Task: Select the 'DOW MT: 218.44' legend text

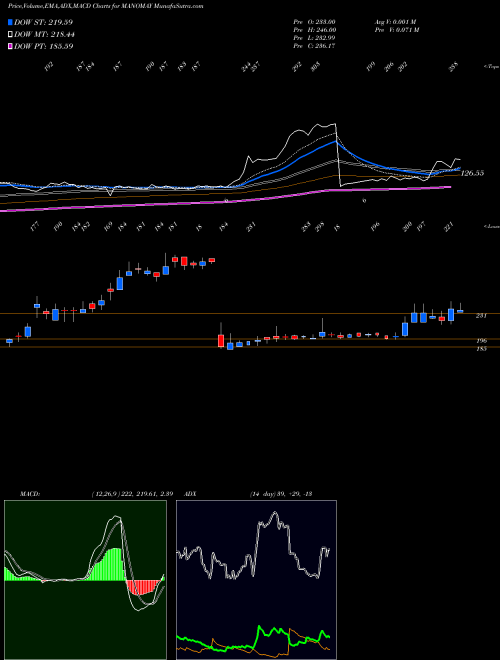Action: tap(45, 34)
